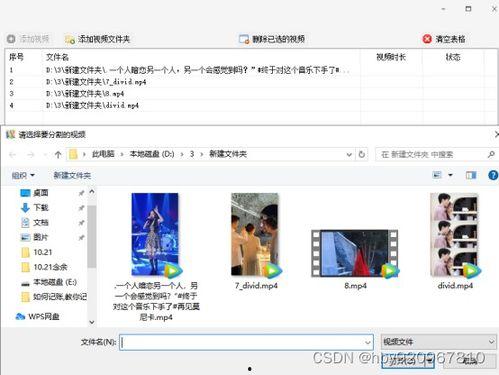Image resolution: width=499 pixels, height=375 pixels.
Task: Select the divid.mp4 video thumbnail
Action: (455, 235)
